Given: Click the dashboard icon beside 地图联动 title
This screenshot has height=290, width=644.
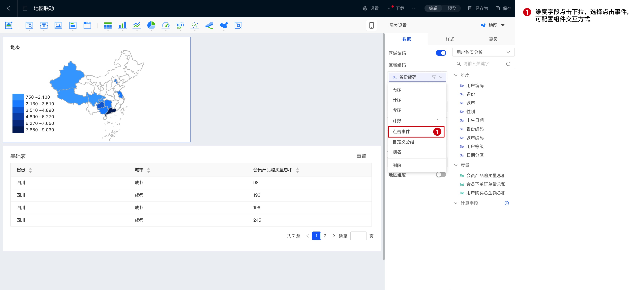Looking at the screenshot, I should click(x=25, y=8).
